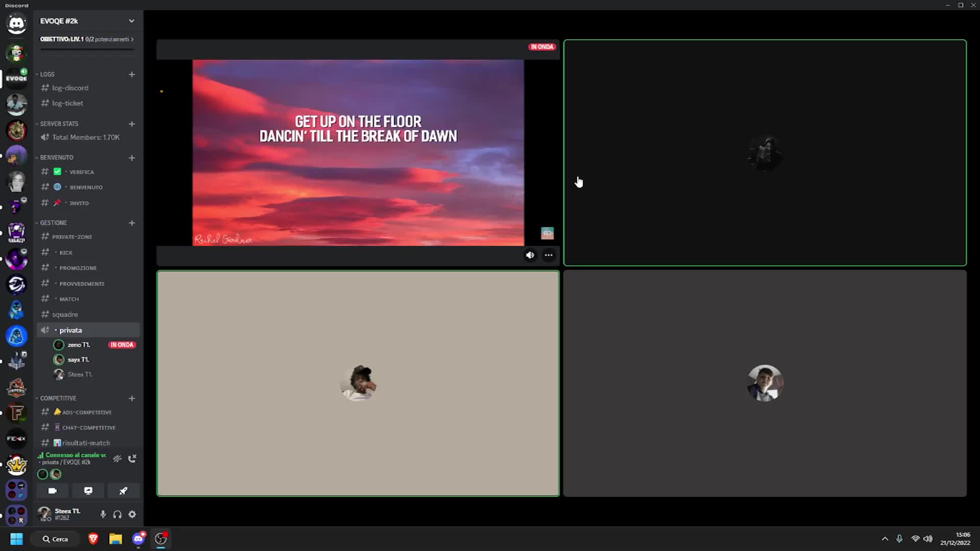Screen dimensions: 980x551
Task: Start screen share from voice panel
Action: click(88, 491)
